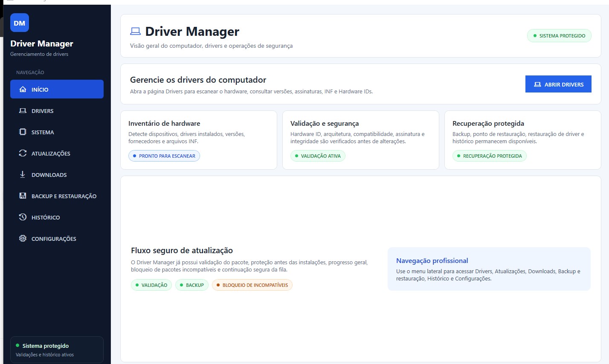Click the Recuperação protegida card title
The width and height of the screenshot is (609, 364).
pyautogui.click(x=488, y=124)
